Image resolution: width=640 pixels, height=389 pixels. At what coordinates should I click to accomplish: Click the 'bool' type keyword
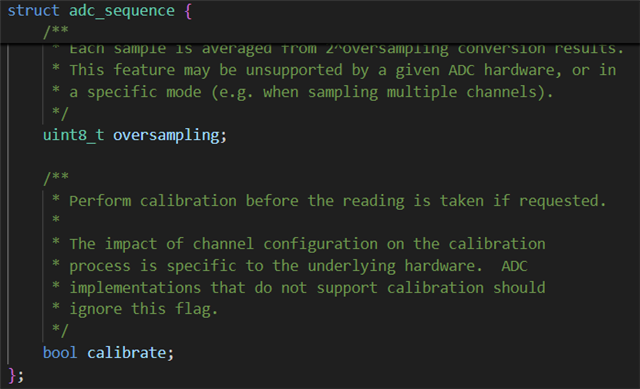pos(60,353)
